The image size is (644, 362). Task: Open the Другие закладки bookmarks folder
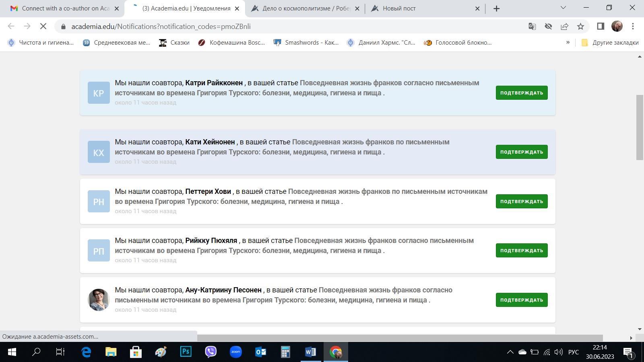pyautogui.click(x=610, y=42)
